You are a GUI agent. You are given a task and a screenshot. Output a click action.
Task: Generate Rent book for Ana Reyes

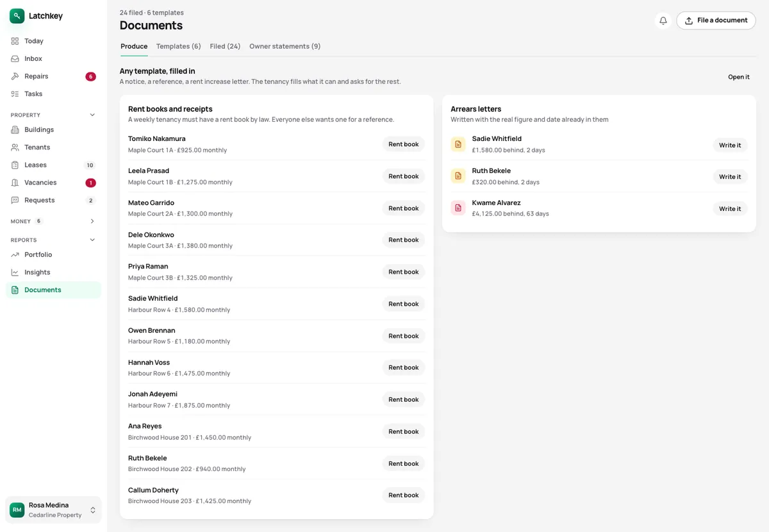click(404, 432)
